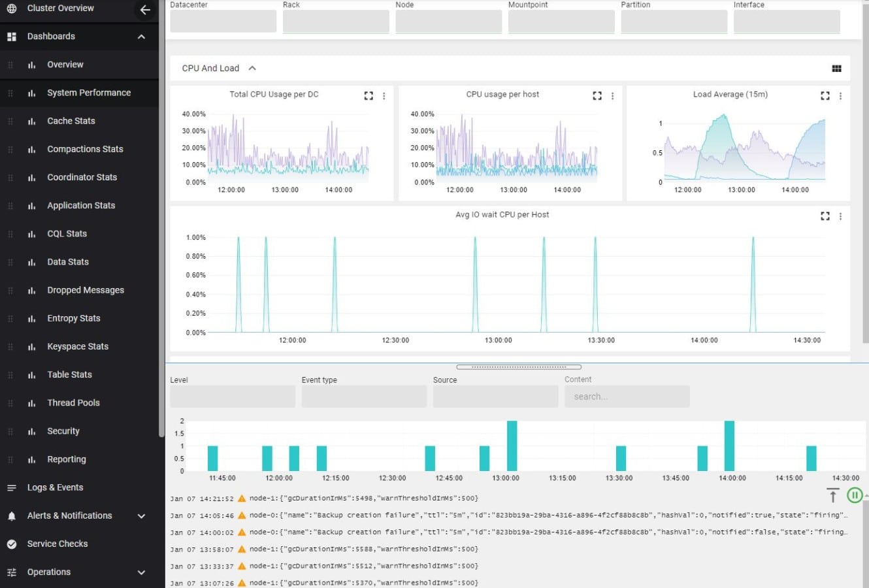The image size is (869, 588).
Task: Expand Total CPU Usage per DC to fullscreen
Action: click(x=369, y=95)
